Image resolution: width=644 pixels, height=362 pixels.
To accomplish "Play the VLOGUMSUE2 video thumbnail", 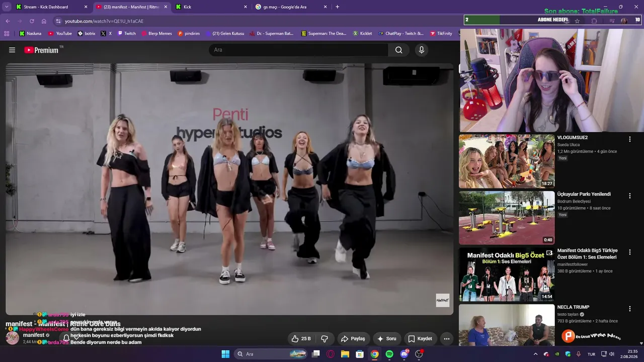I will click(507, 161).
